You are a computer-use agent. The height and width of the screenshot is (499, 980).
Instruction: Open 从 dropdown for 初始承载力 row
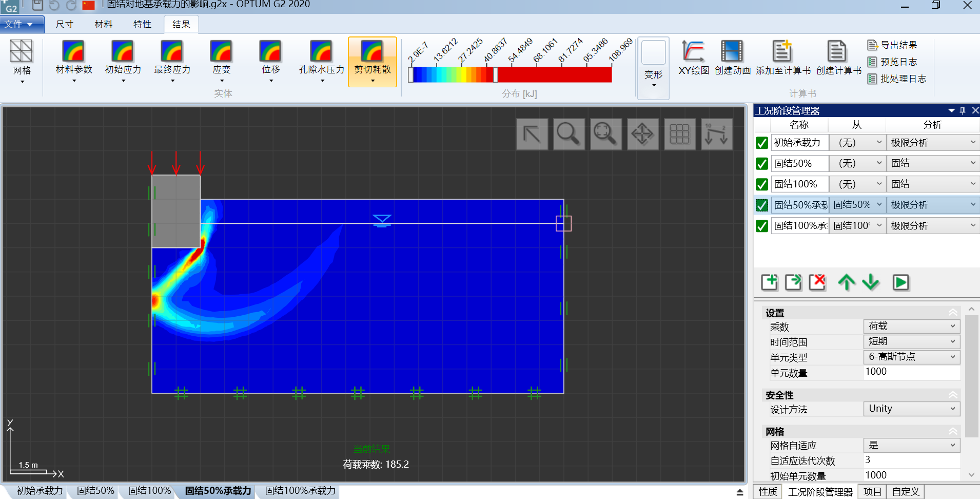[x=857, y=143]
